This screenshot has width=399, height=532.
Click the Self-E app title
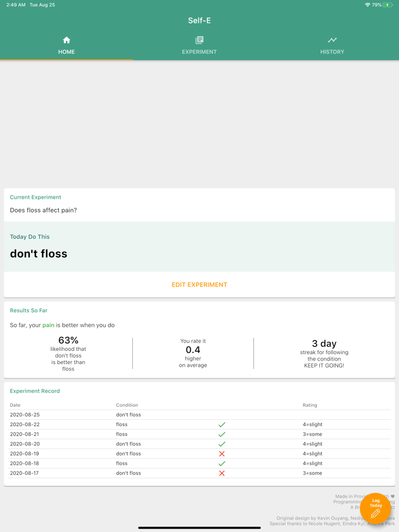199,21
